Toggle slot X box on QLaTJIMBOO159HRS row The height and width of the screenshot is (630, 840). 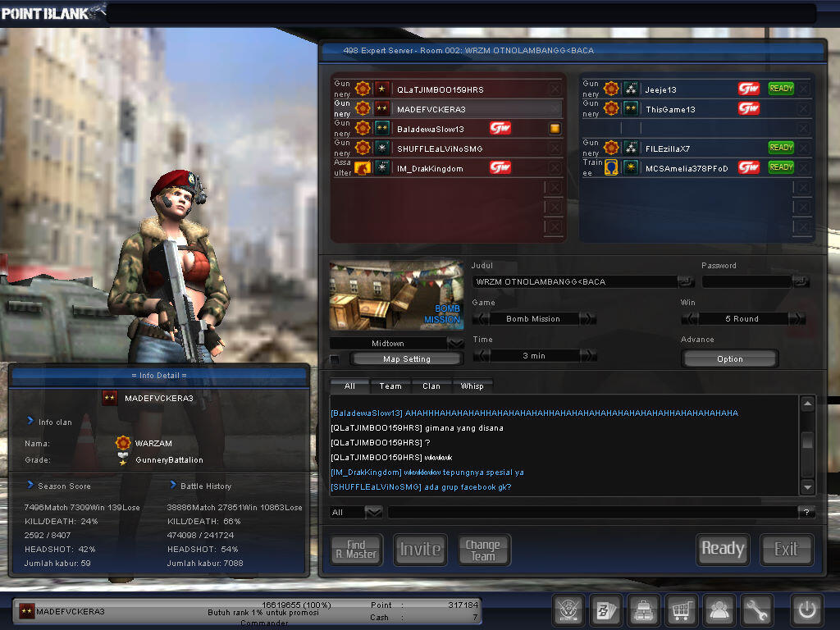pos(555,89)
